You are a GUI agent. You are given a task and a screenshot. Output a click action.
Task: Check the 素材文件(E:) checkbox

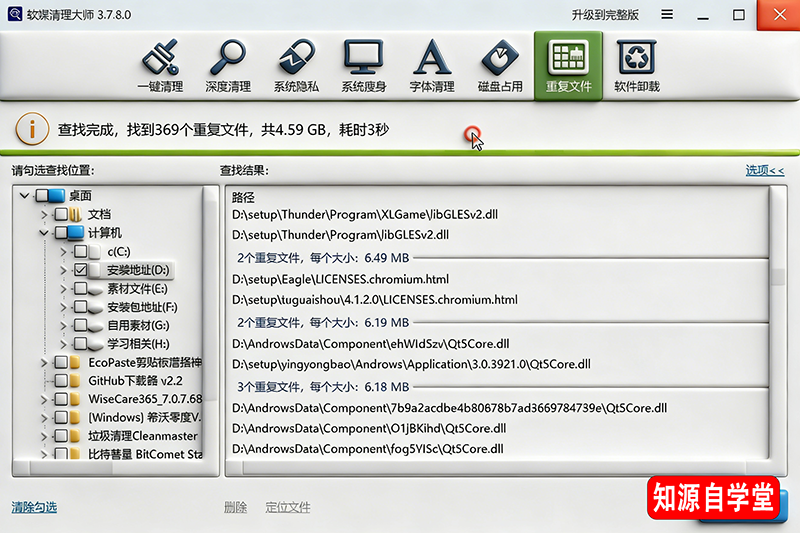click(80, 289)
